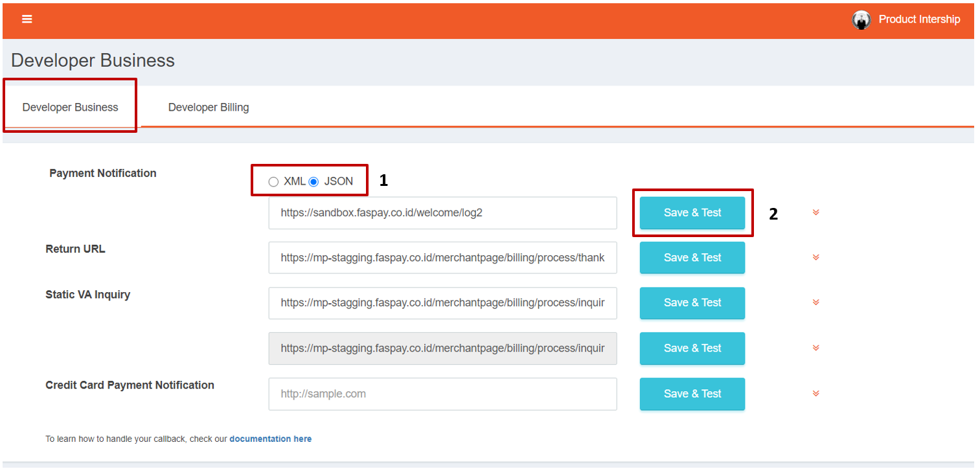Expand chevron beside Payment Notification row
This screenshot has width=980, height=469.
(815, 212)
